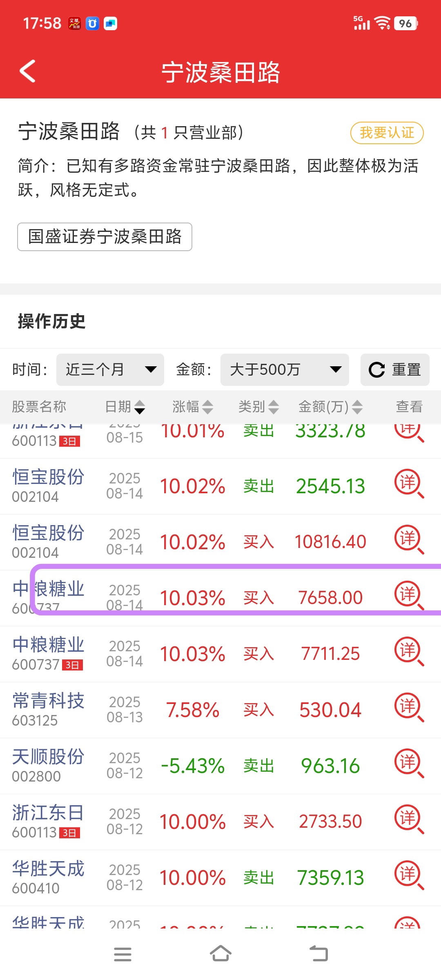Image resolution: width=441 pixels, height=980 pixels.
Task: Reset filters with 重置 button
Action: (x=395, y=370)
